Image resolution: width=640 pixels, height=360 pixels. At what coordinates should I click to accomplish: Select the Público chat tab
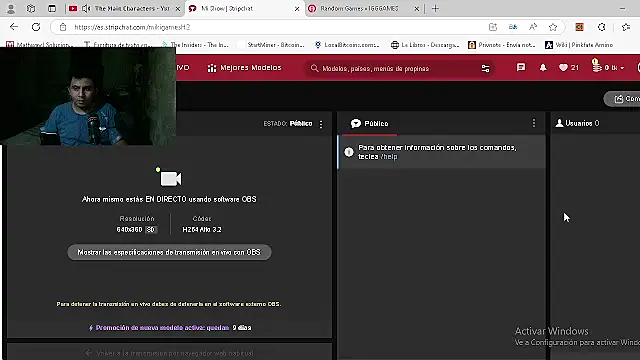point(369,123)
